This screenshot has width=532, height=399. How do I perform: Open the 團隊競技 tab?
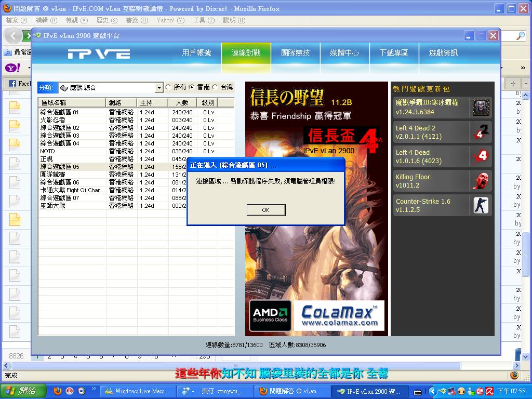tap(296, 53)
